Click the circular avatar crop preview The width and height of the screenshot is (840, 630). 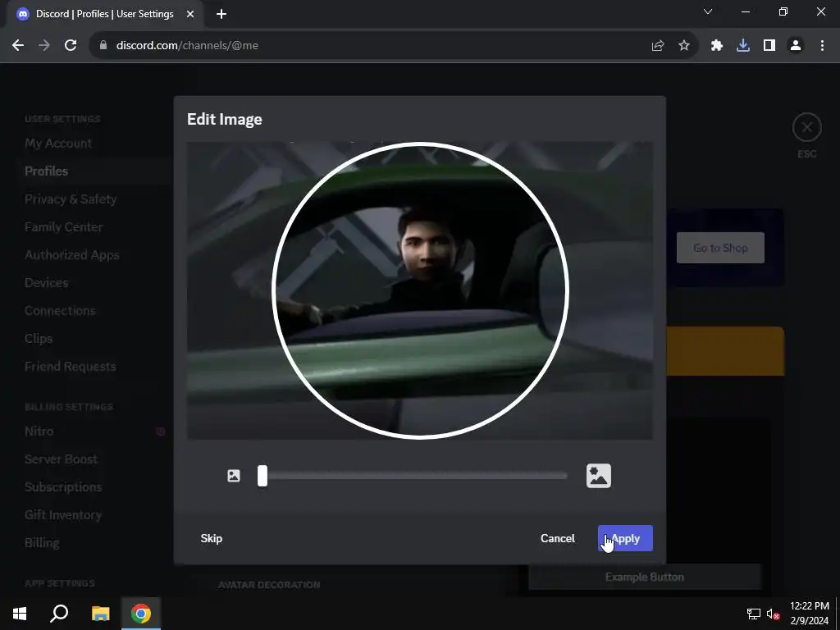click(x=420, y=290)
